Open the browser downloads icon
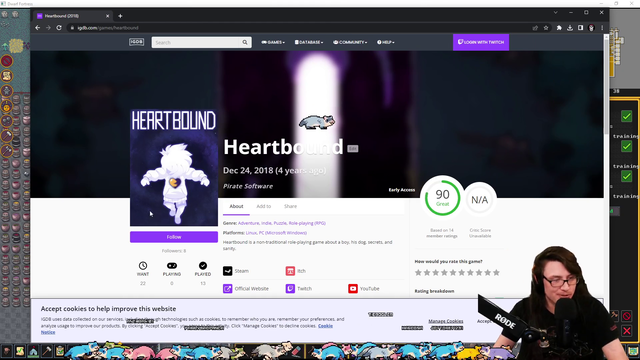 pyautogui.click(x=570, y=28)
